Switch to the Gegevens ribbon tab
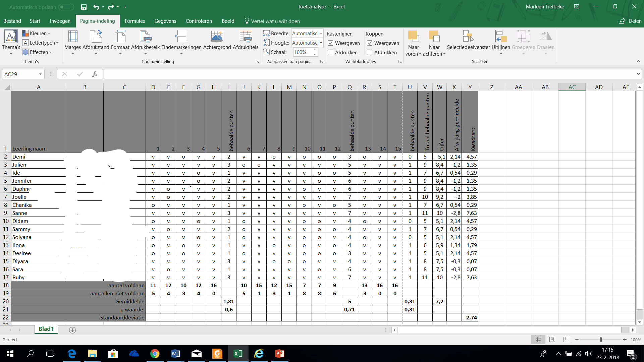This screenshot has height=362, width=644. pos(165,21)
